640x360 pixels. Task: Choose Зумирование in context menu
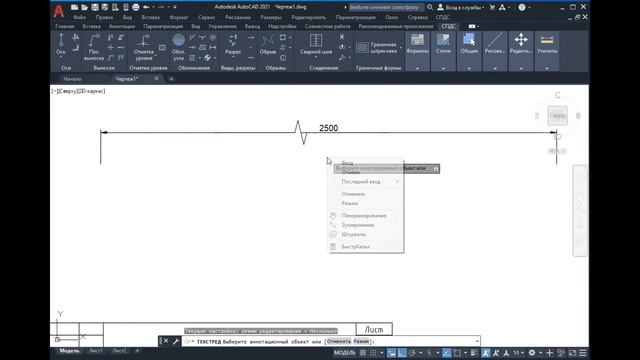coord(367,225)
